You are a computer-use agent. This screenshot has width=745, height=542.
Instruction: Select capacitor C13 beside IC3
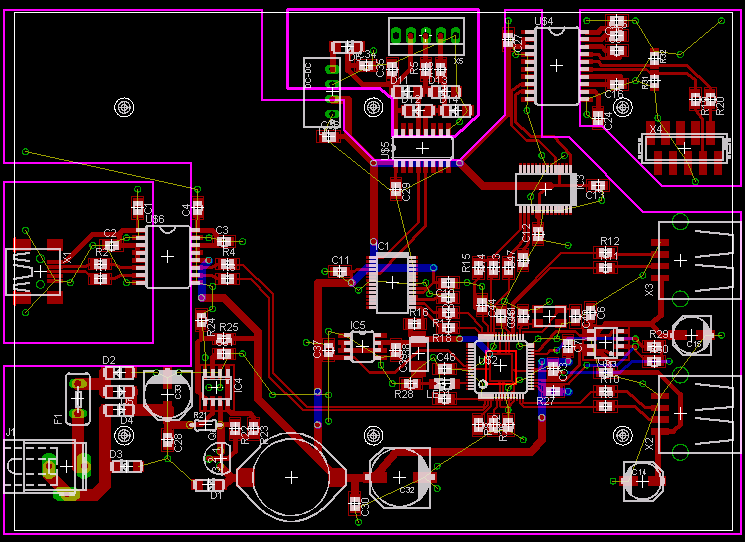tap(598, 185)
